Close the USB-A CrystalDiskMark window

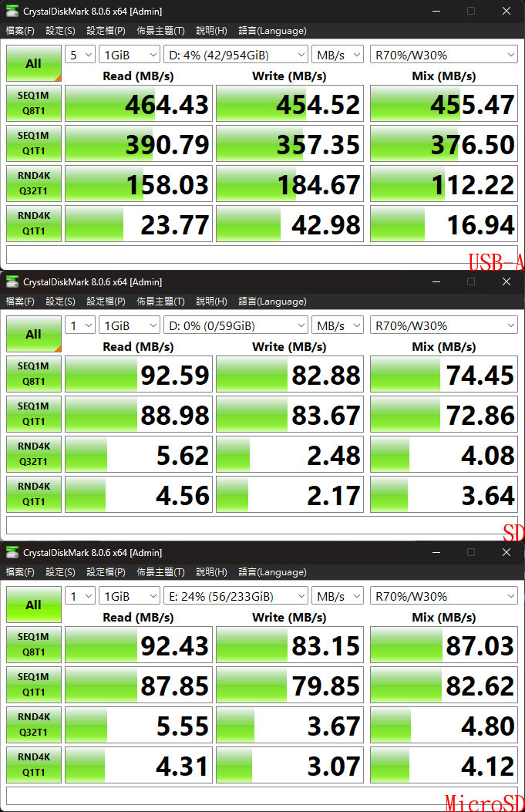pos(506,11)
